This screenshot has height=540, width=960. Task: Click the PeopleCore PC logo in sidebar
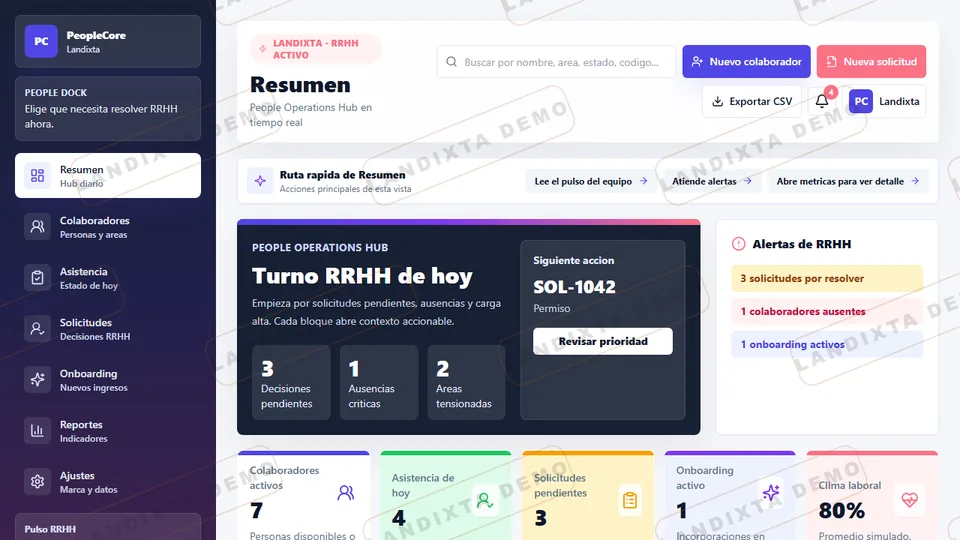tap(41, 41)
